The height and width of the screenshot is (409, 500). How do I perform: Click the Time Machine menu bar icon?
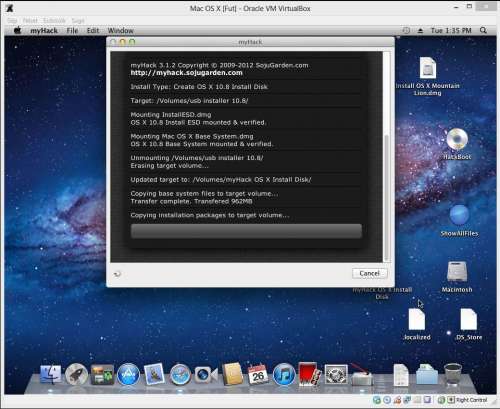coord(406,31)
